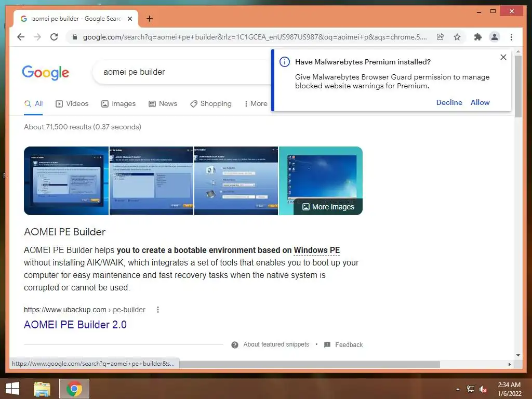Switch to the Images results tab
The width and height of the screenshot is (532, 399).
pyautogui.click(x=118, y=104)
